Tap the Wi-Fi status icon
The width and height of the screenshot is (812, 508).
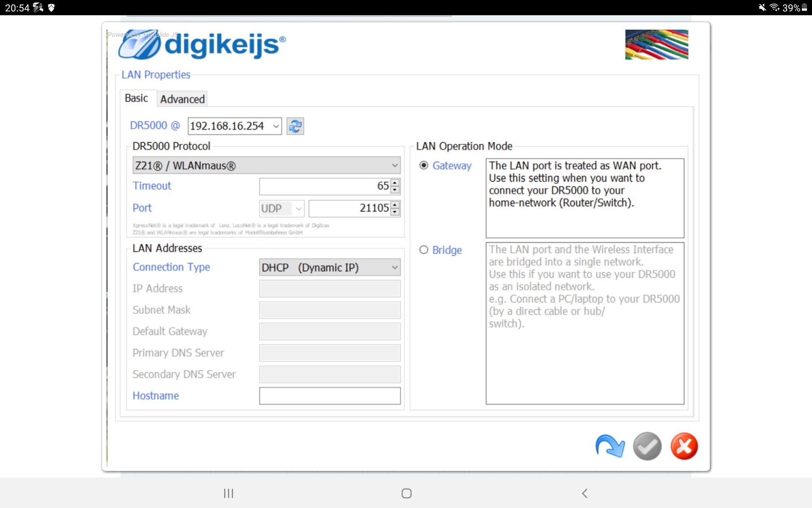click(x=774, y=8)
